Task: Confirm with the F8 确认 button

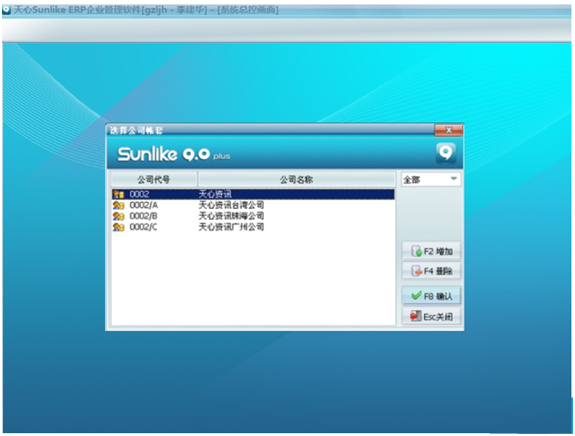Action: [x=432, y=296]
